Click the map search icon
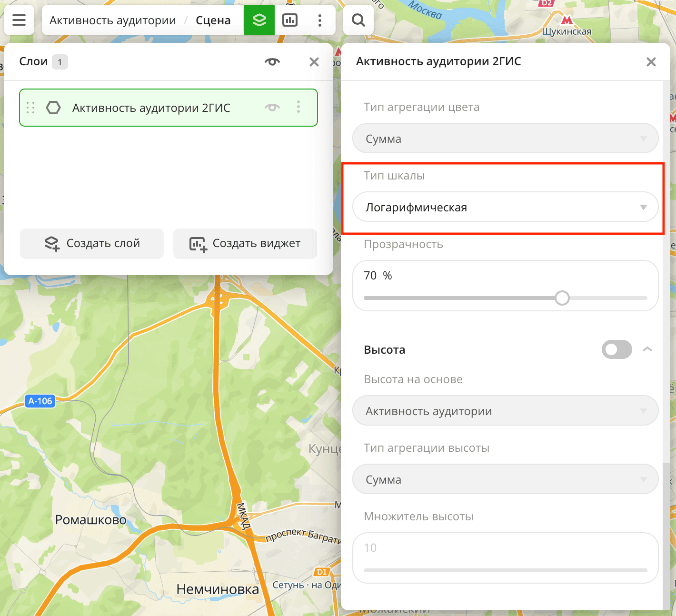676x616 pixels. pyautogui.click(x=358, y=20)
